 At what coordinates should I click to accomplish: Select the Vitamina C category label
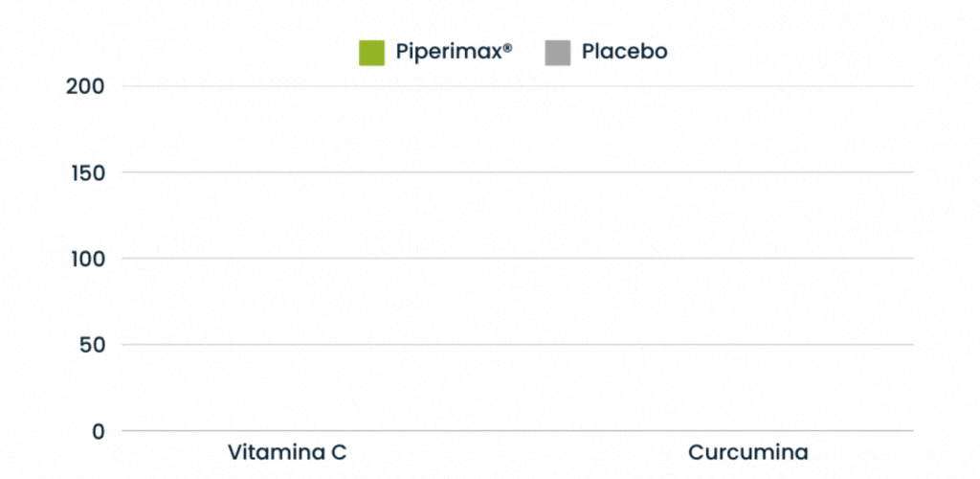[x=287, y=452]
